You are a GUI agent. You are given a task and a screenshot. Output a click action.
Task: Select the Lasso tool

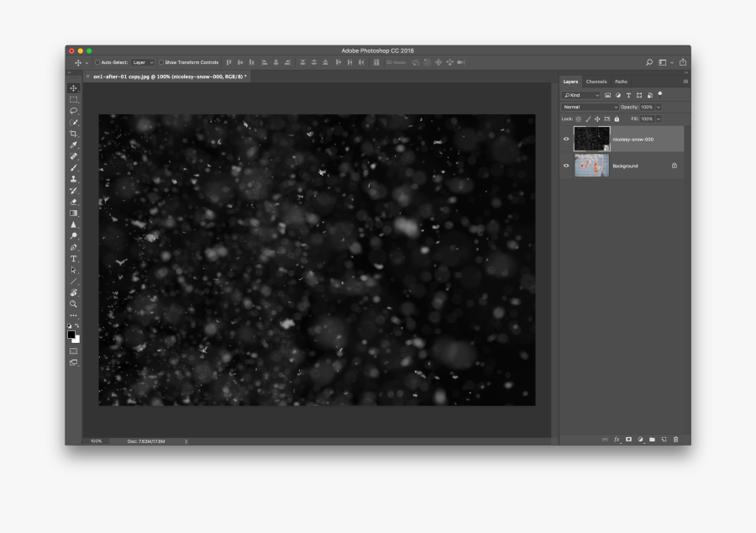coord(74,112)
